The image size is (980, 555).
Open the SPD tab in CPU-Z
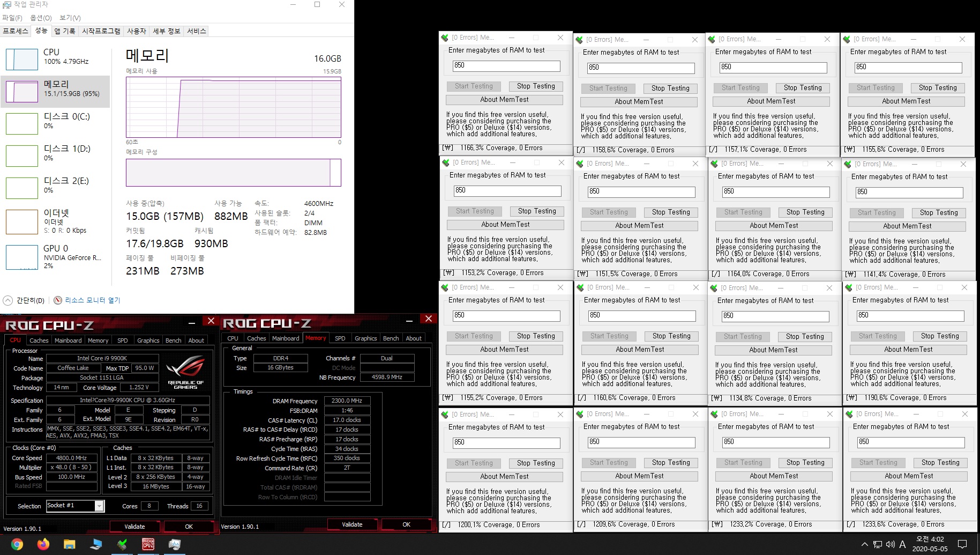pos(122,340)
